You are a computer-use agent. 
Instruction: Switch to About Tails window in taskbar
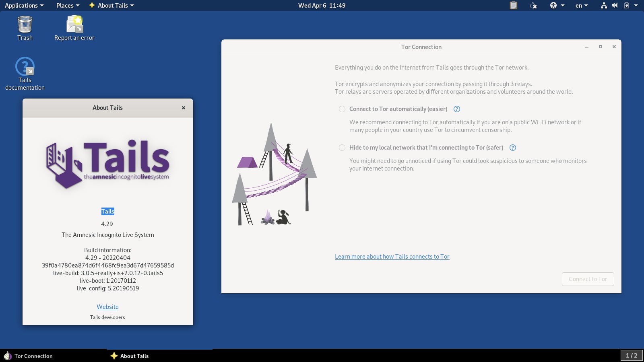tap(159, 356)
